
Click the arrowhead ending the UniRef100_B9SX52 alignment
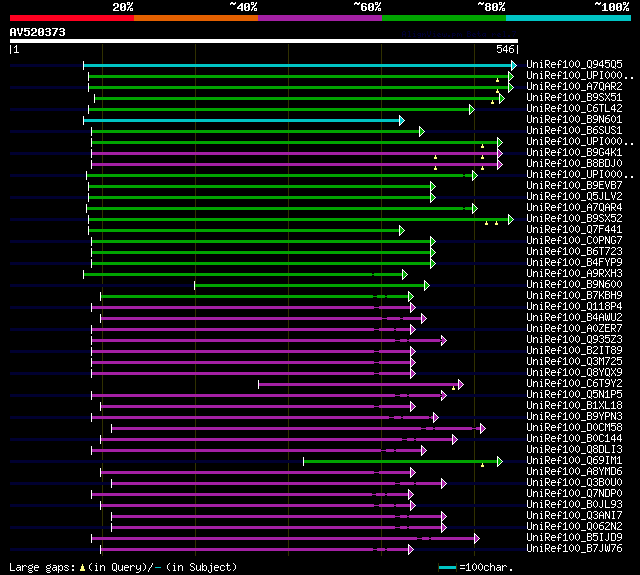click(511, 220)
